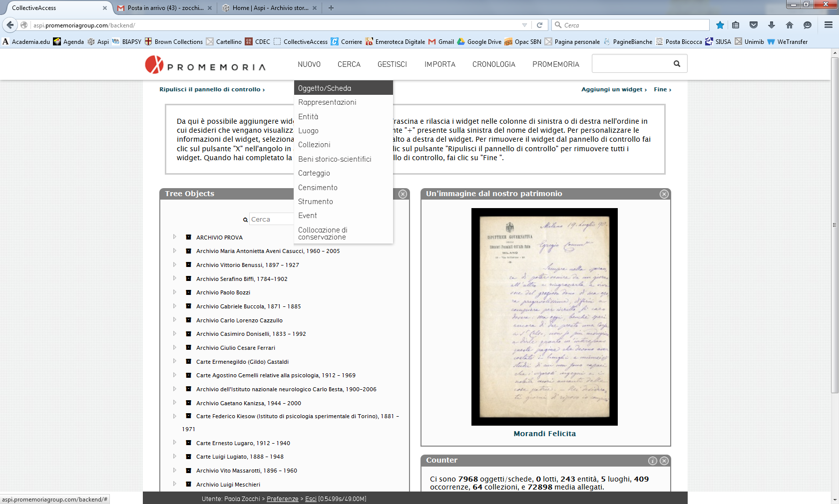
Task: Open the Google Drive bookmark
Action: coord(479,42)
